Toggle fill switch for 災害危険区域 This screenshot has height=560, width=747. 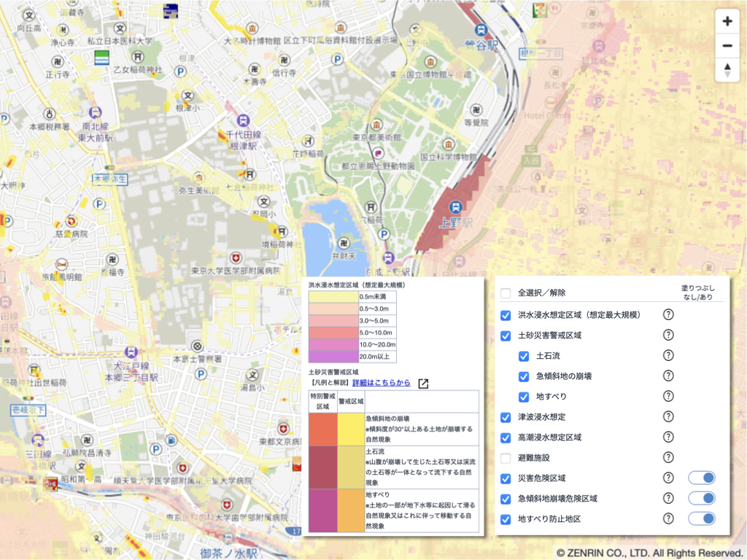(x=702, y=478)
